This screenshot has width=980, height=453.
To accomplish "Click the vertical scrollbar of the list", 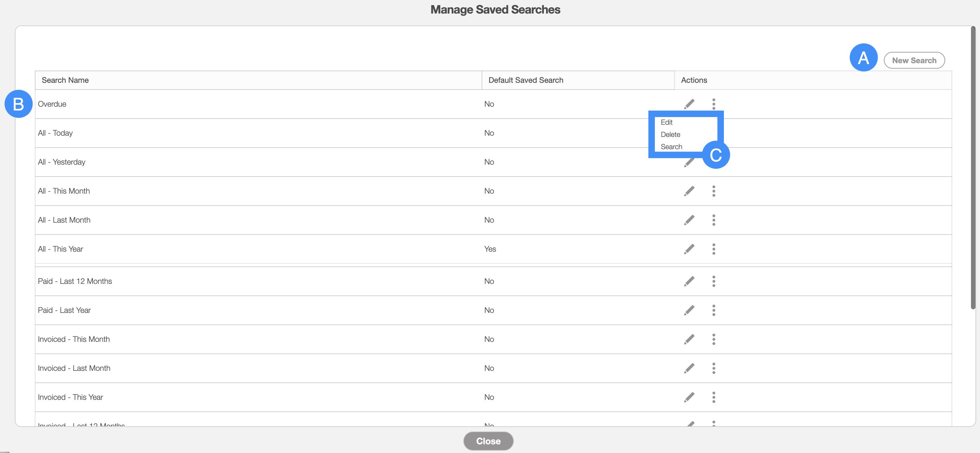I will pyautogui.click(x=973, y=167).
